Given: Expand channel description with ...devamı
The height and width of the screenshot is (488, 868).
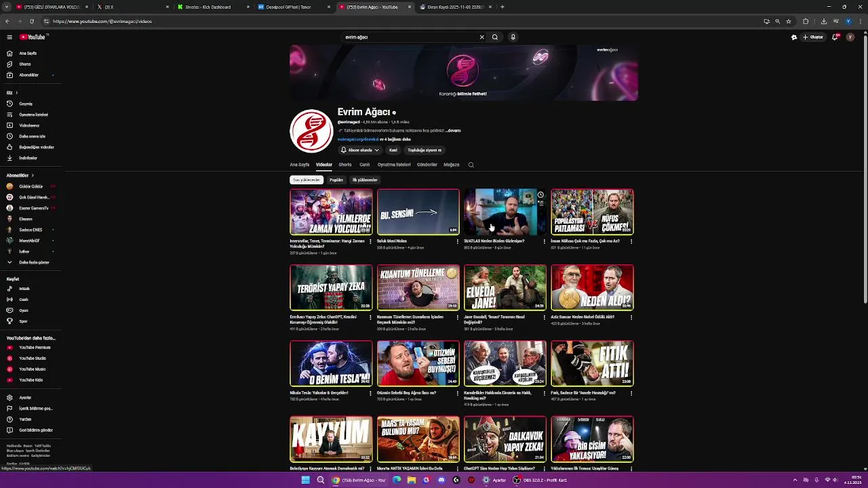Looking at the screenshot, I should (453, 130).
